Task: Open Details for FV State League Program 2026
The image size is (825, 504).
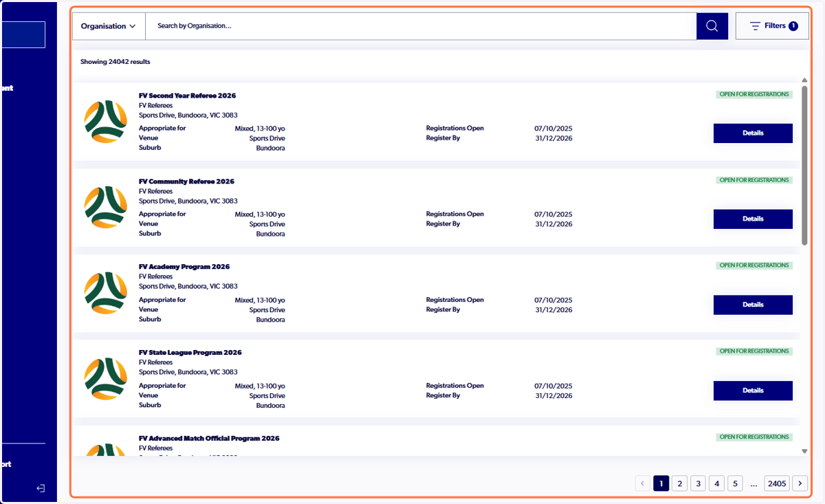Action: tap(753, 391)
